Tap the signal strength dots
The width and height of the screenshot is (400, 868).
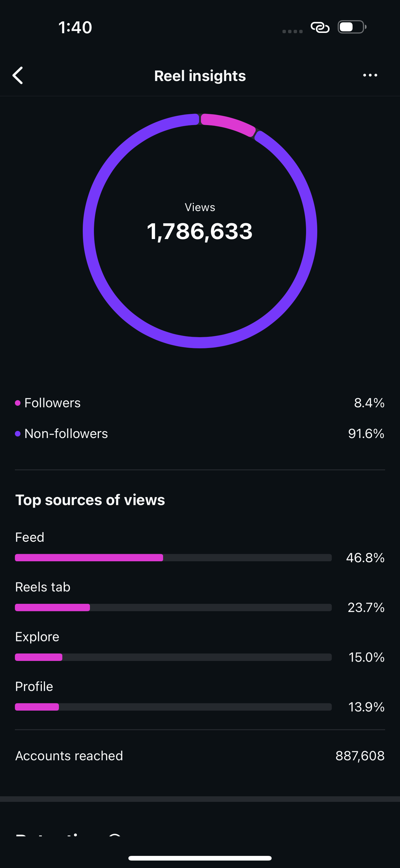coord(292,31)
